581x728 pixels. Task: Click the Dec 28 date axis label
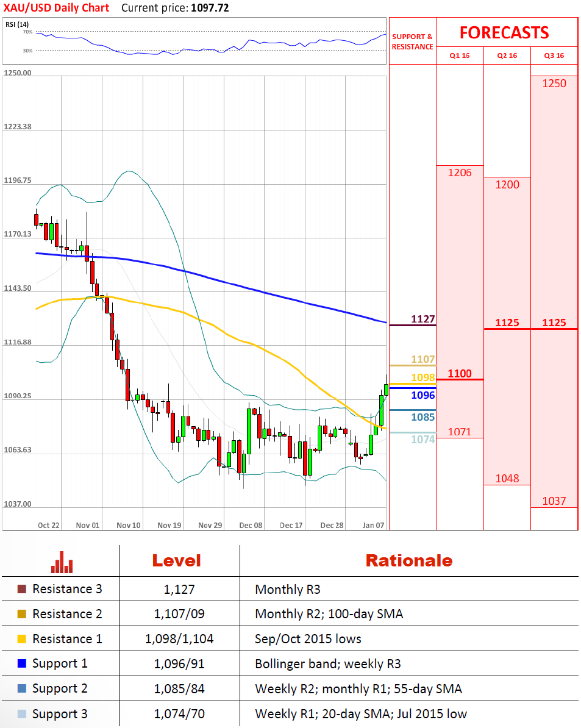(x=332, y=525)
